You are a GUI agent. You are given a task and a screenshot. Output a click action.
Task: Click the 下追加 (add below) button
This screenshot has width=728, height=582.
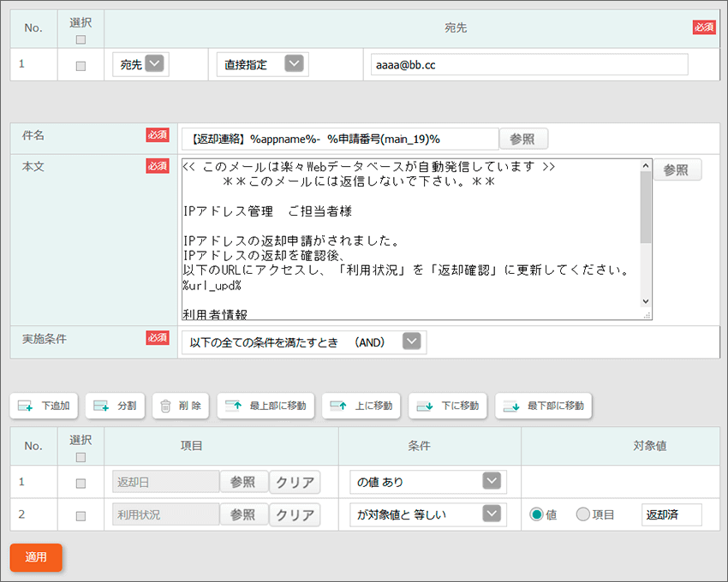44,406
